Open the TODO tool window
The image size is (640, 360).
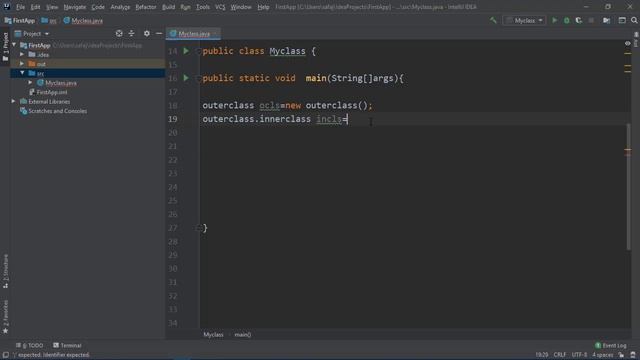(x=29, y=345)
